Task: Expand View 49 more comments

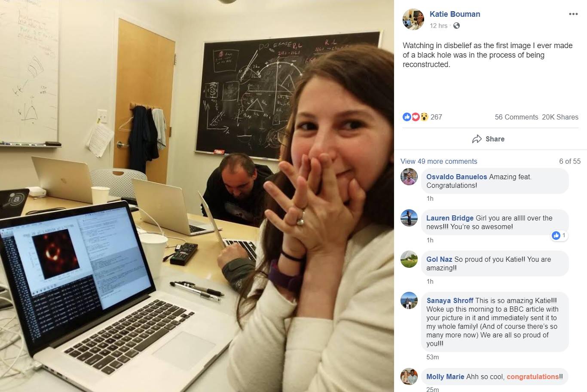Action: pos(439,161)
